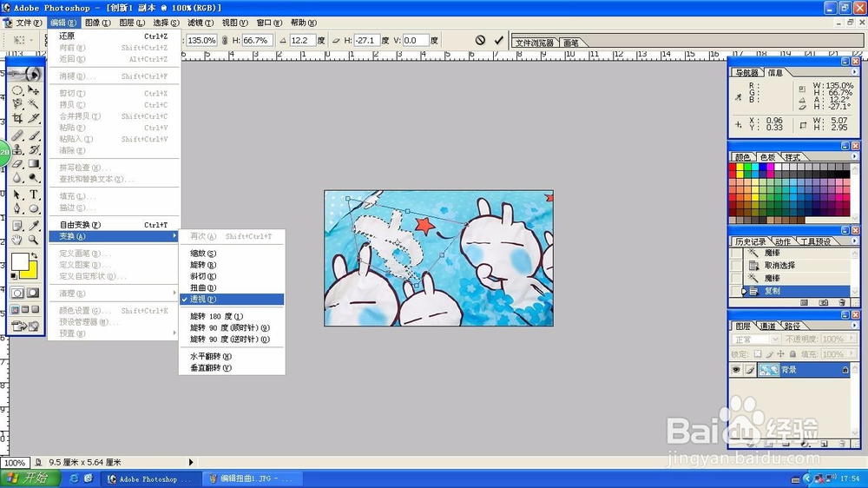The image size is (868, 488).
Task: Select the Pen tool
Action: tap(17, 208)
